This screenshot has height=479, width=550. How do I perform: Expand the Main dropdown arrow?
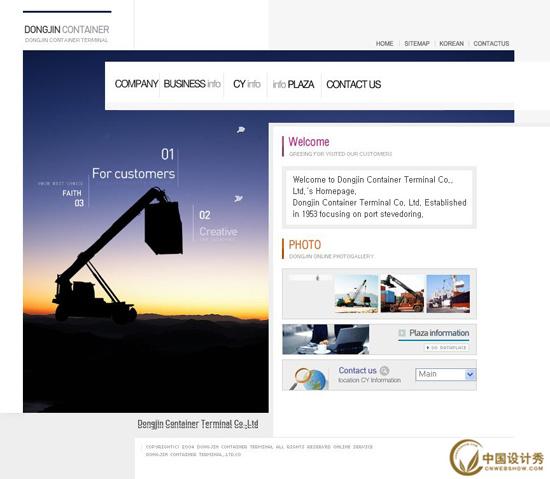pyautogui.click(x=470, y=375)
